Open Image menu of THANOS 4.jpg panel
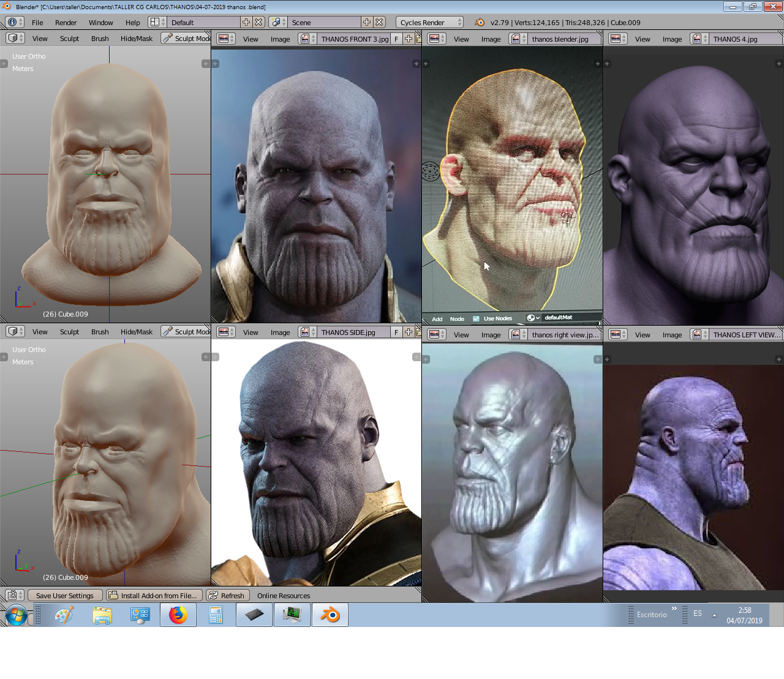This screenshot has height=679, width=784. tap(672, 39)
